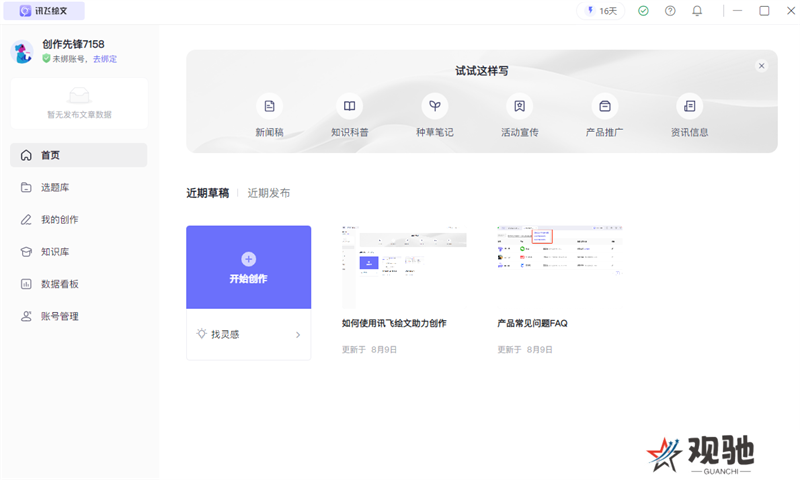This screenshot has height=480, width=800.
Task: Click the lightbulb icon next to 找灵感
Action: 202,334
